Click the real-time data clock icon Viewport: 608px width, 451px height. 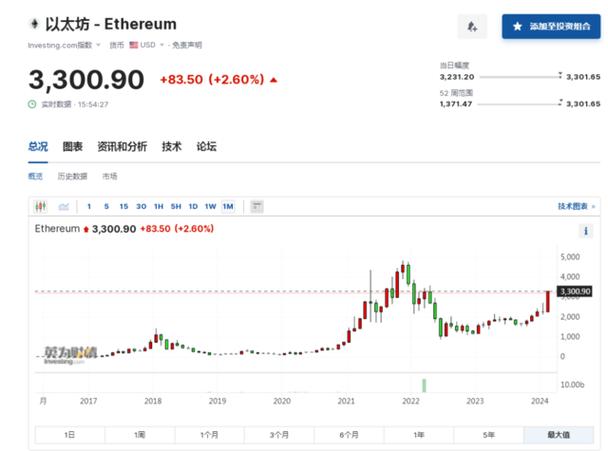click(33, 104)
